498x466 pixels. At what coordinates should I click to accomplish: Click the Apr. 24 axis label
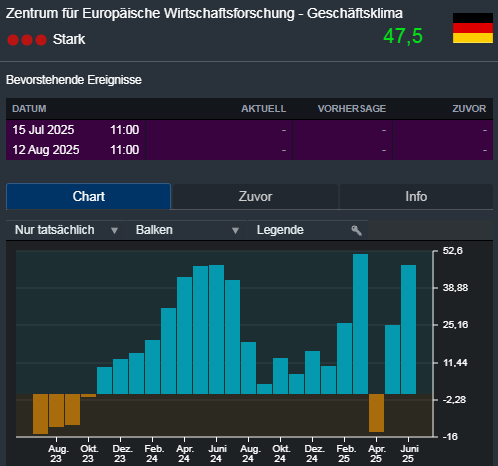185,454
